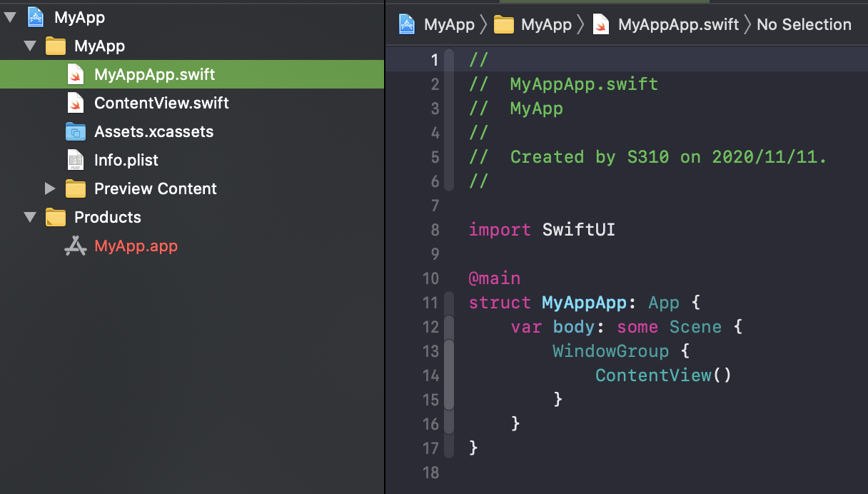Click 'ContentView()' on line 14
This screenshot has width=868, height=494.
[663, 375]
